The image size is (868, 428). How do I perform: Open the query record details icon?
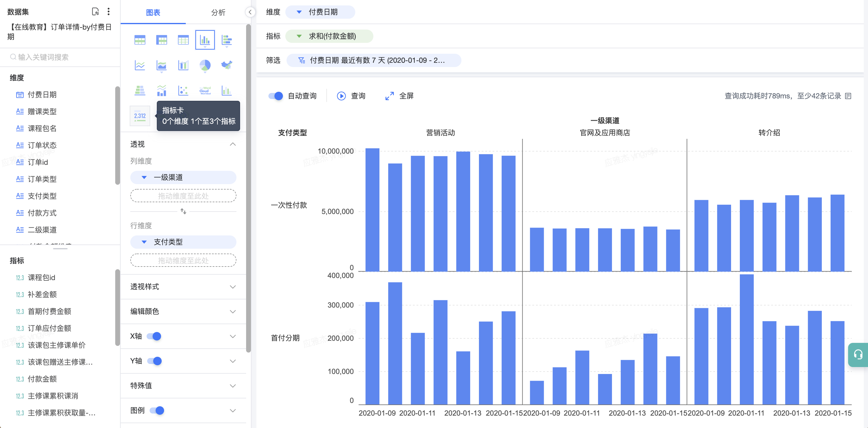click(848, 96)
